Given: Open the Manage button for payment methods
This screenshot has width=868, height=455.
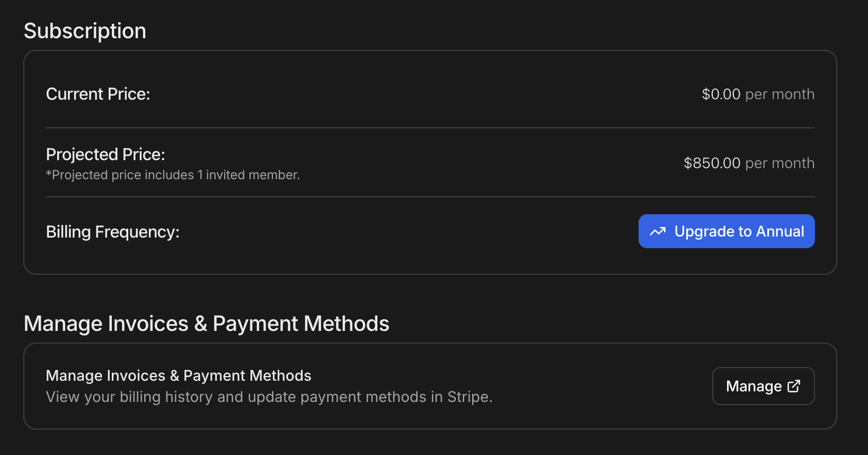Looking at the screenshot, I should click(x=763, y=386).
